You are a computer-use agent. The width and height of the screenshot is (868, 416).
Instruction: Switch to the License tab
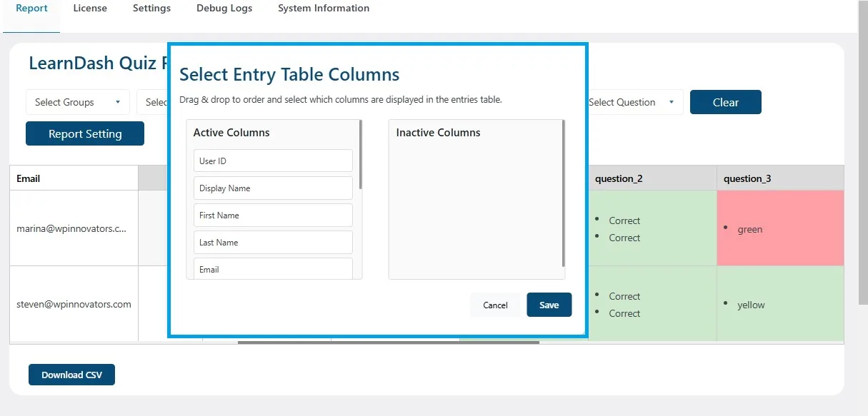90,8
